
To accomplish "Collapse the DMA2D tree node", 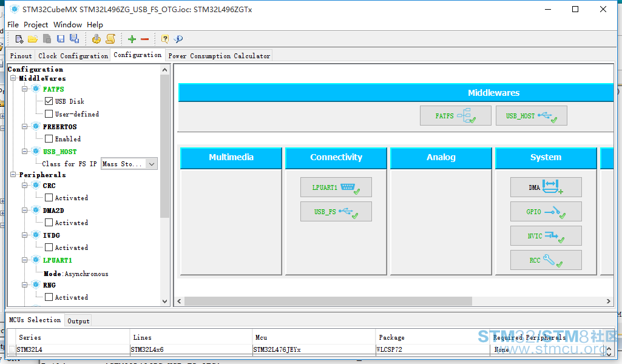I will [x=25, y=210].
